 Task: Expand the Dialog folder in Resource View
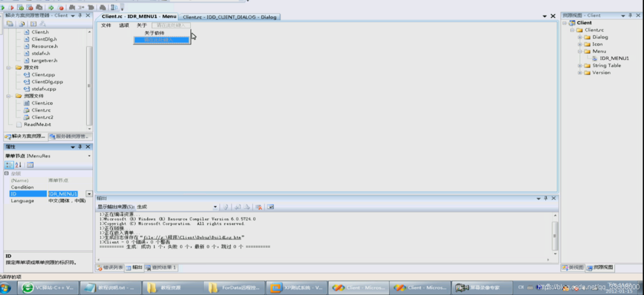point(580,37)
